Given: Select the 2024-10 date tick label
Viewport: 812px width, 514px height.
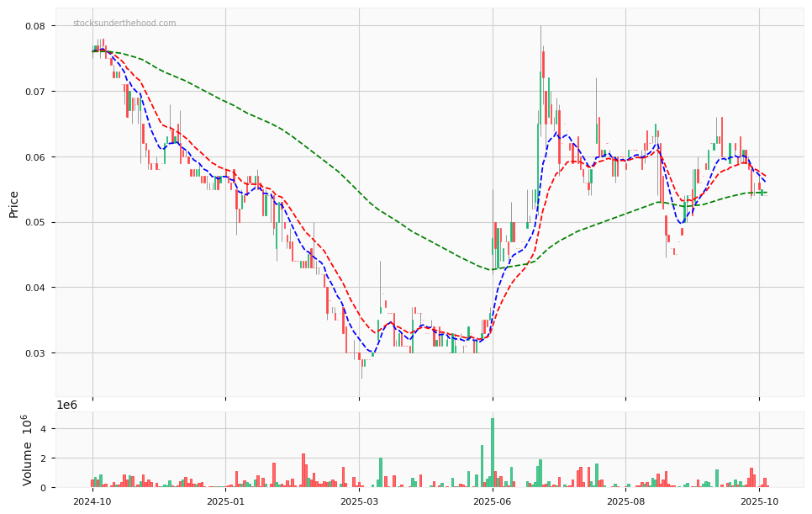Looking at the screenshot, I should 92,501.
